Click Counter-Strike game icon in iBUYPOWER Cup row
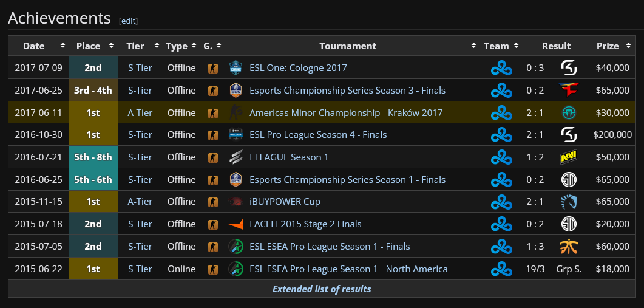 [x=213, y=202]
